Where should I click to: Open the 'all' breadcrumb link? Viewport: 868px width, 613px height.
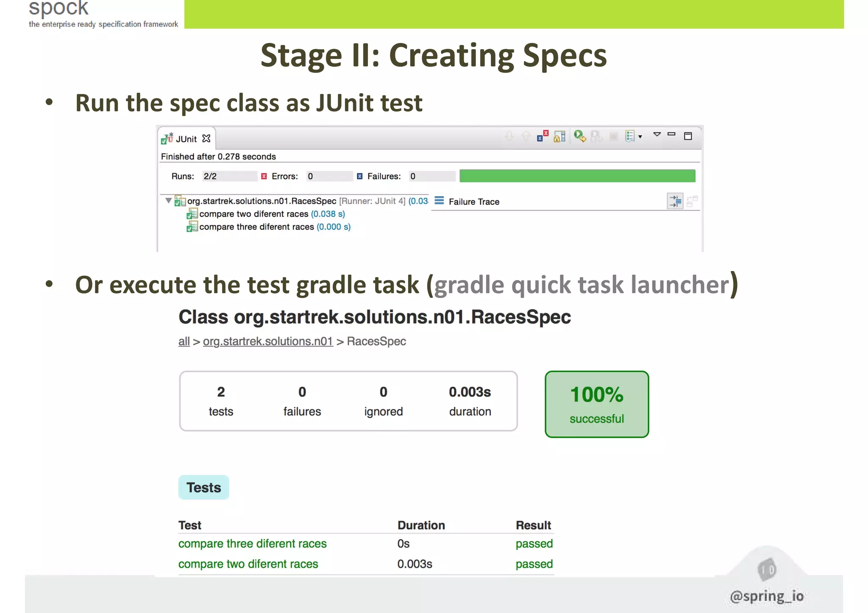point(184,341)
